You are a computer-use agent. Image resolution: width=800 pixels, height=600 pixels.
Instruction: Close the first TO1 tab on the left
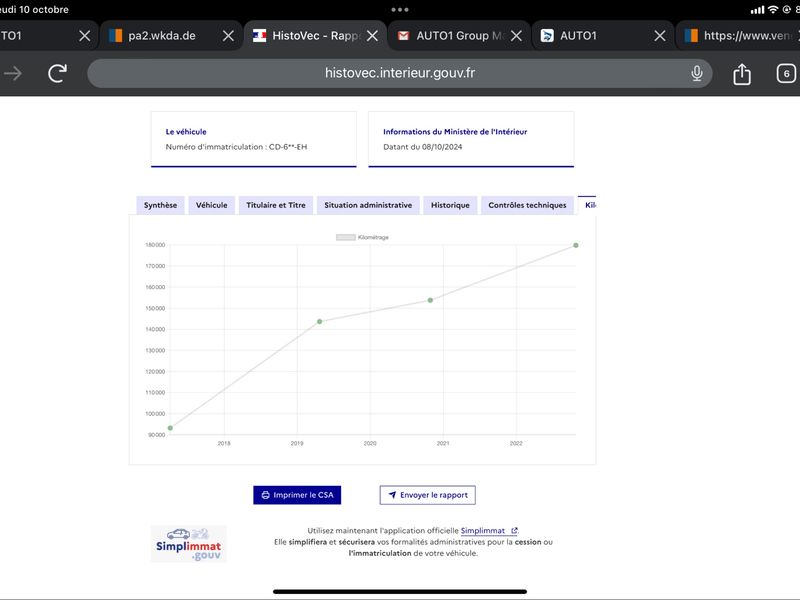pyautogui.click(x=85, y=36)
